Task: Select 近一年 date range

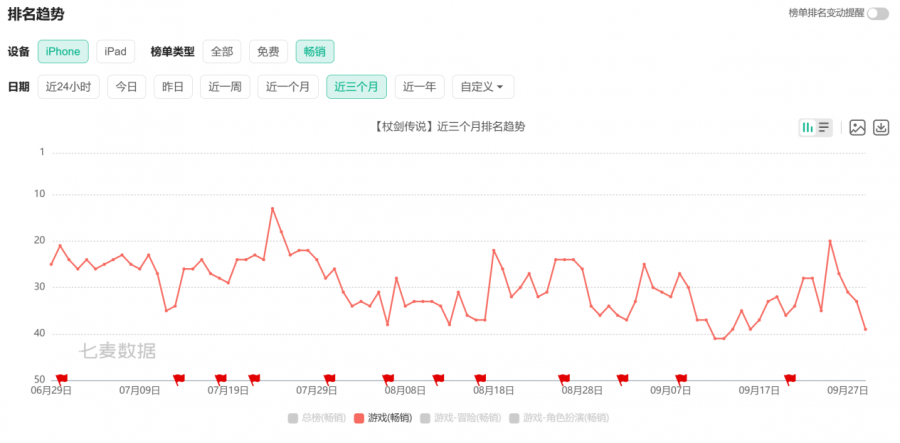Action: tap(419, 87)
